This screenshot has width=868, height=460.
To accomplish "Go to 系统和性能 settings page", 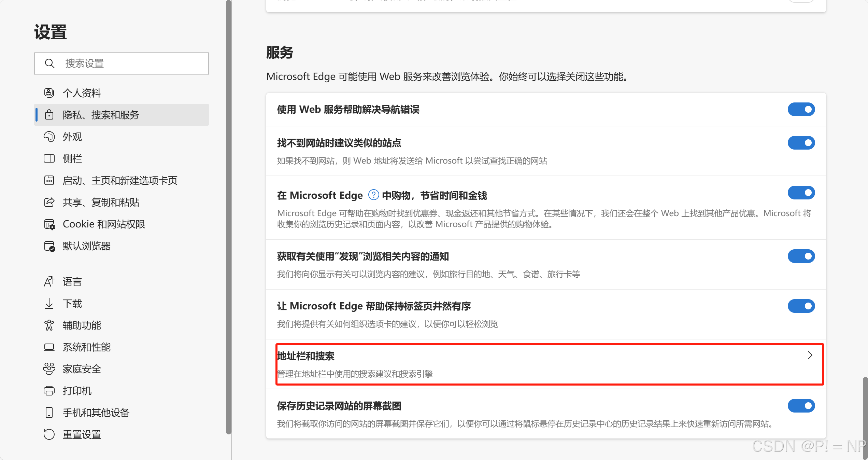I will tap(87, 347).
